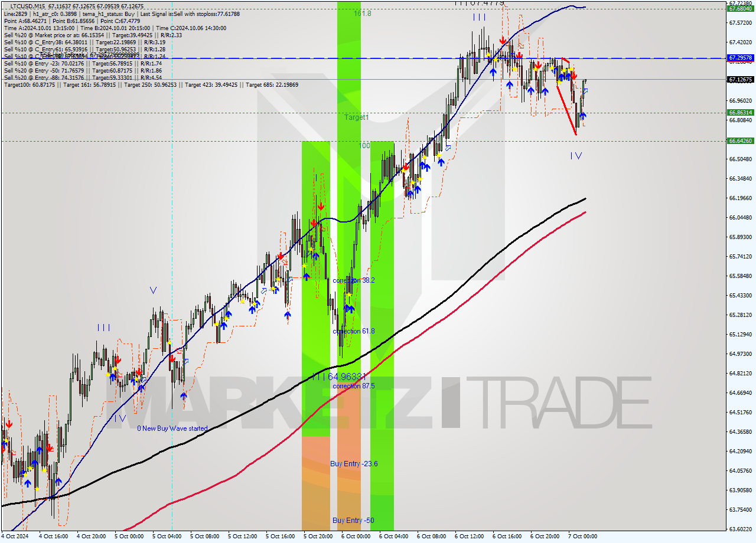The height and width of the screenshot is (543, 756).
Task: Click the '4 Oct 16:00' time axis label
Action: click(x=53, y=537)
